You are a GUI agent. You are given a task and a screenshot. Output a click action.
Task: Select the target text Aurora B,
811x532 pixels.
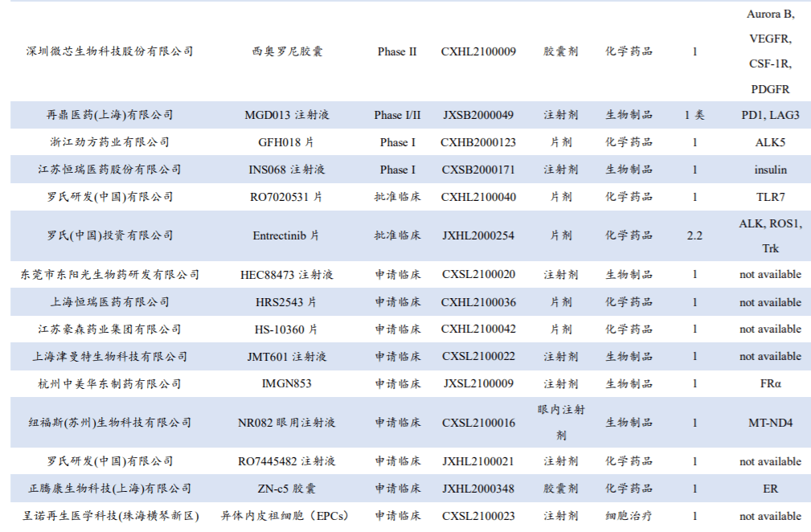point(770,14)
